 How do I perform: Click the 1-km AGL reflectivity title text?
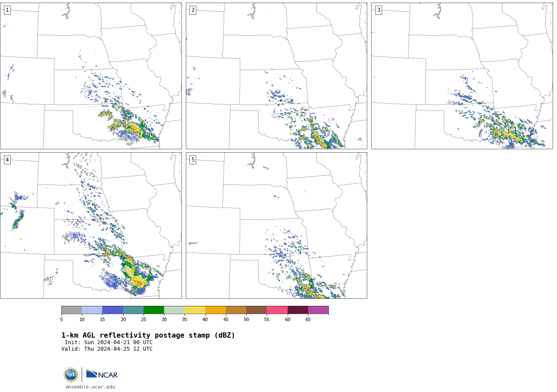(148, 335)
